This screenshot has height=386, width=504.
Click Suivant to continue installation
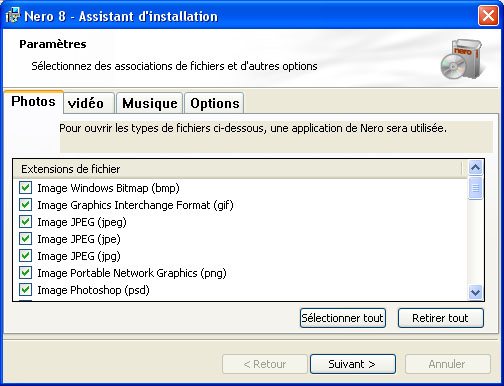[353, 364]
